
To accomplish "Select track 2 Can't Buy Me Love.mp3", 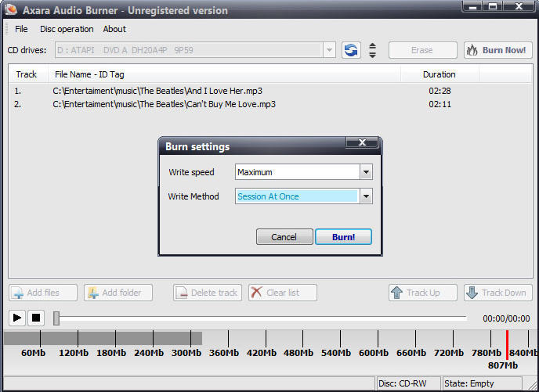I will pyautogui.click(x=270, y=104).
